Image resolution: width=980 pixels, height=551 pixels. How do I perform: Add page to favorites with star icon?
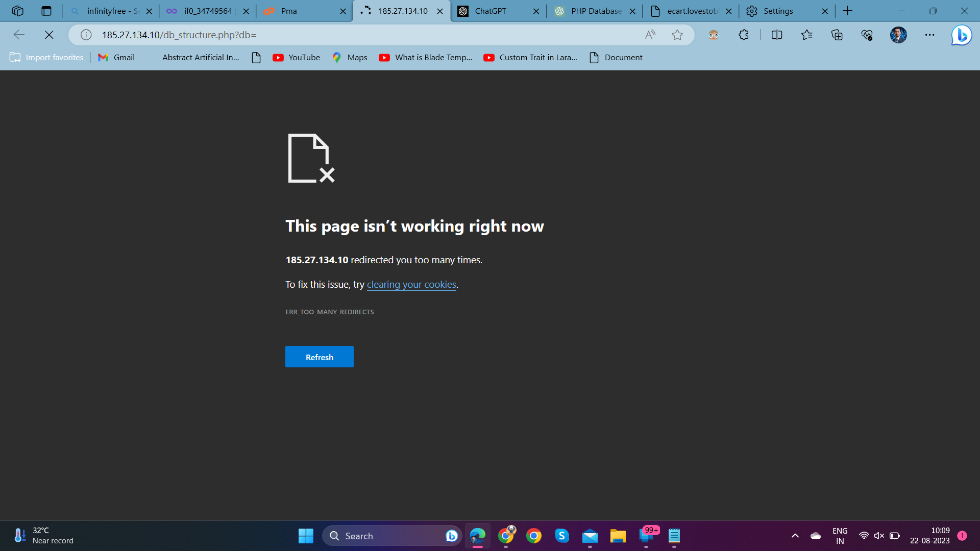pyautogui.click(x=677, y=35)
